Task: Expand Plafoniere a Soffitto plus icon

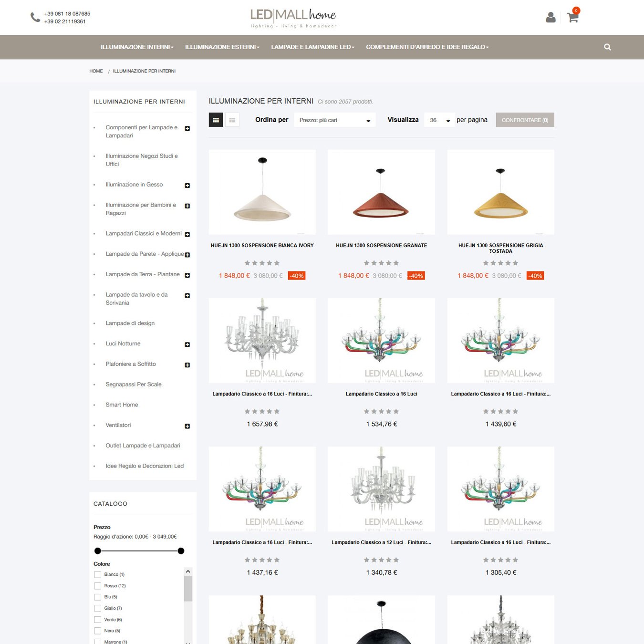Action: [x=187, y=365]
